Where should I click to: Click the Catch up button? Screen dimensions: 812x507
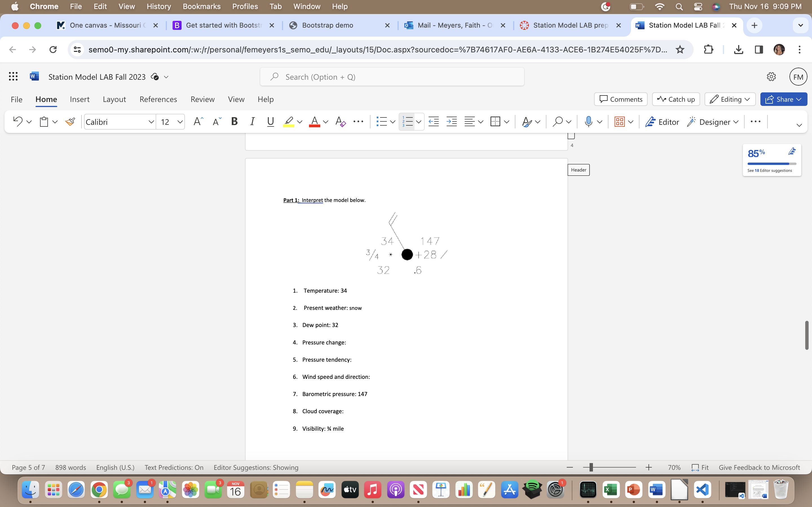676,99
